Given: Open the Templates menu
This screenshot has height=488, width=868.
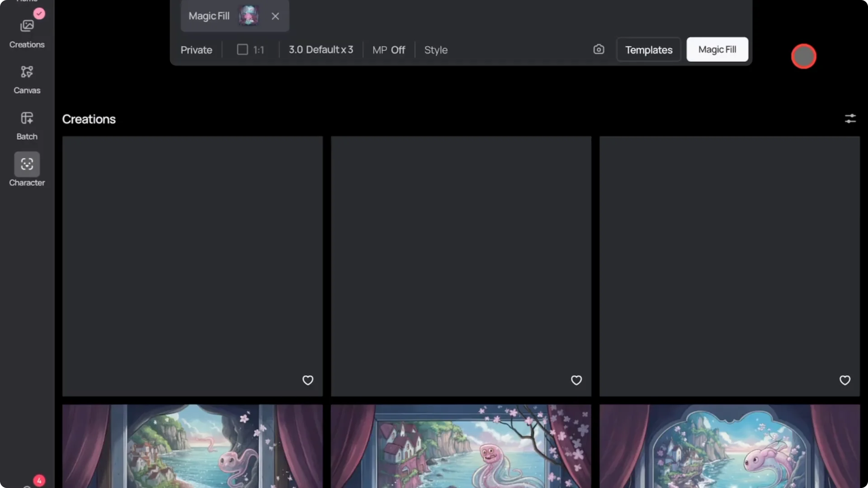Looking at the screenshot, I should pos(648,50).
